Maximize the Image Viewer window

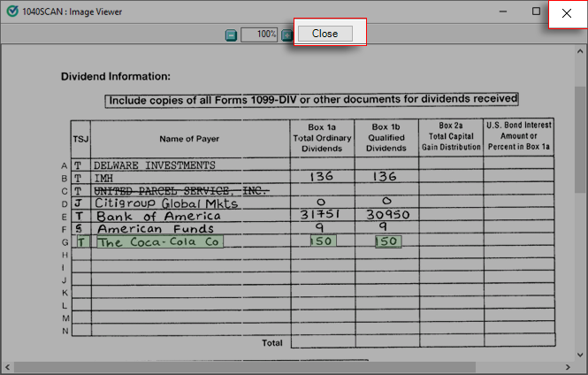(x=536, y=12)
